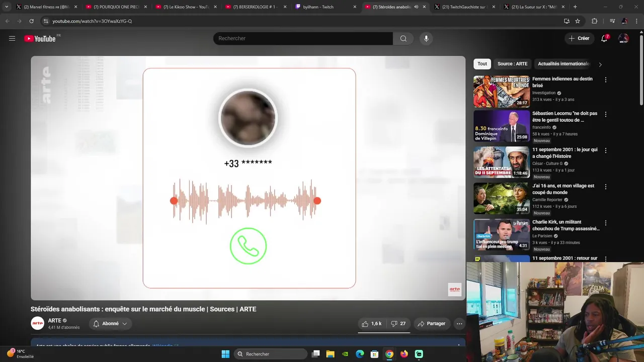Switch to BERSERKOLOGIE tab
The image size is (644, 362).
point(256,7)
